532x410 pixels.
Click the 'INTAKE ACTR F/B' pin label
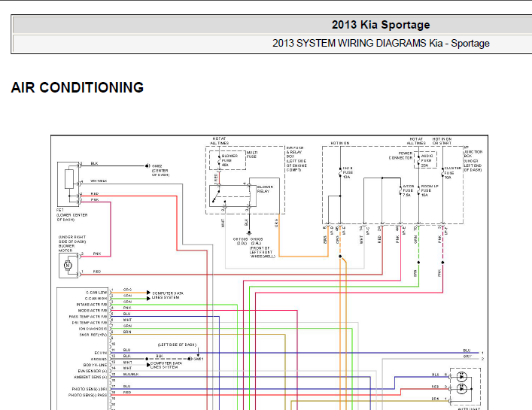point(92,305)
